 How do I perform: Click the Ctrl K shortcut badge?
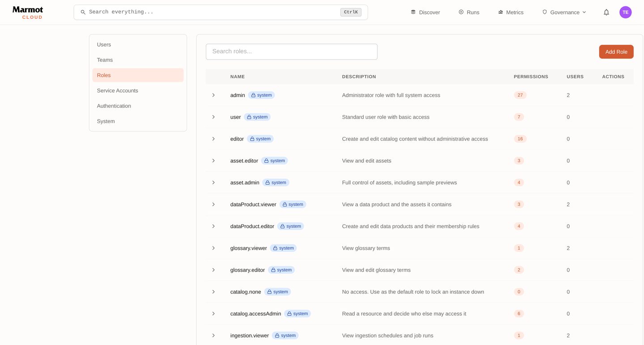(x=351, y=13)
